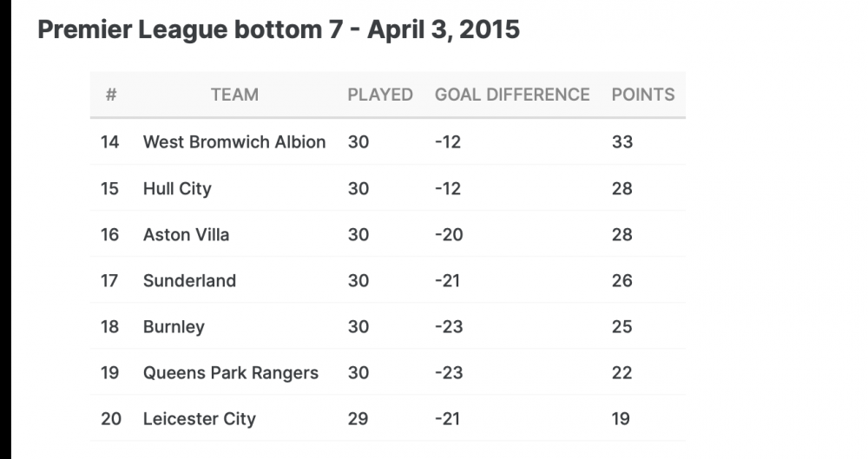The height and width of the screenshot is (459, 868).
Task: Select Aston Villa in the table
Action: tap(186, 235)
